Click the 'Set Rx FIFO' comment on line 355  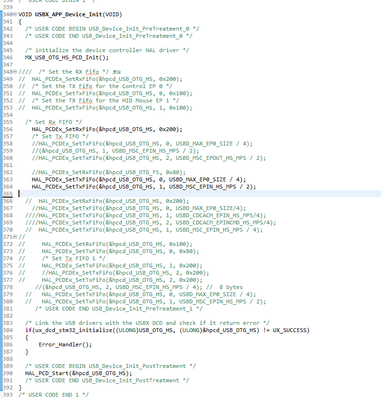53,122
